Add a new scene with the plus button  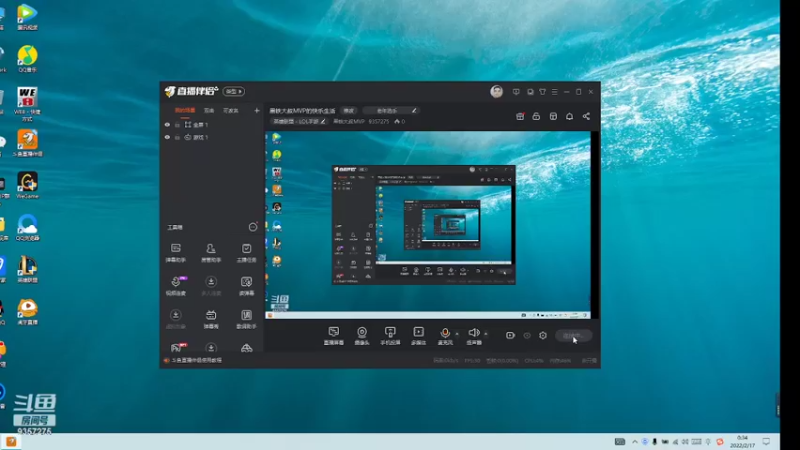click(x=257, y=110)
